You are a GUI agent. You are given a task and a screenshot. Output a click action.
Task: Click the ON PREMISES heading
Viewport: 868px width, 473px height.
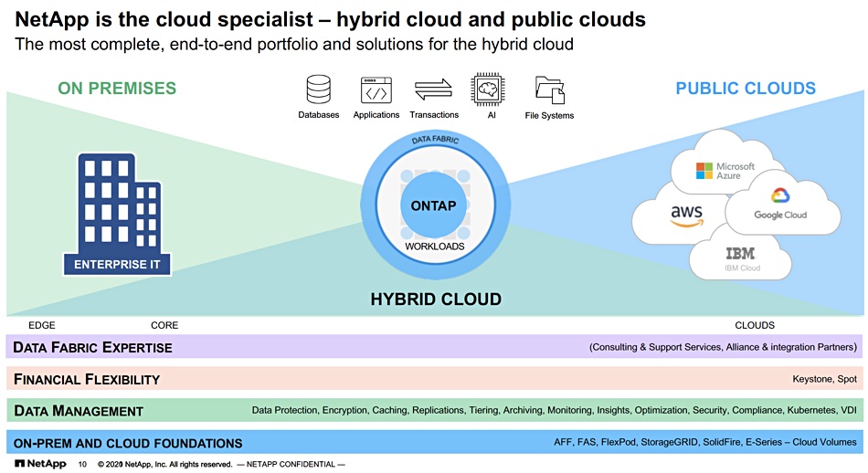[x=117, y=88]
